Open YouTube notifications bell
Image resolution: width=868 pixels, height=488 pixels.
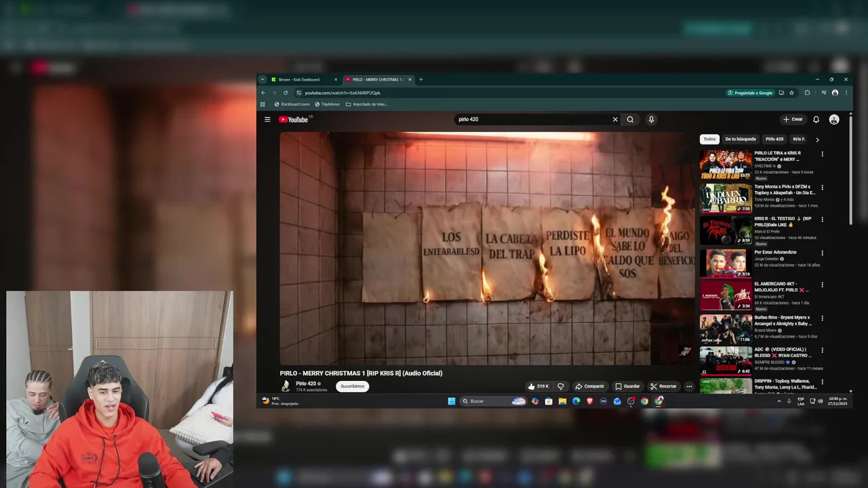[816, 119]
